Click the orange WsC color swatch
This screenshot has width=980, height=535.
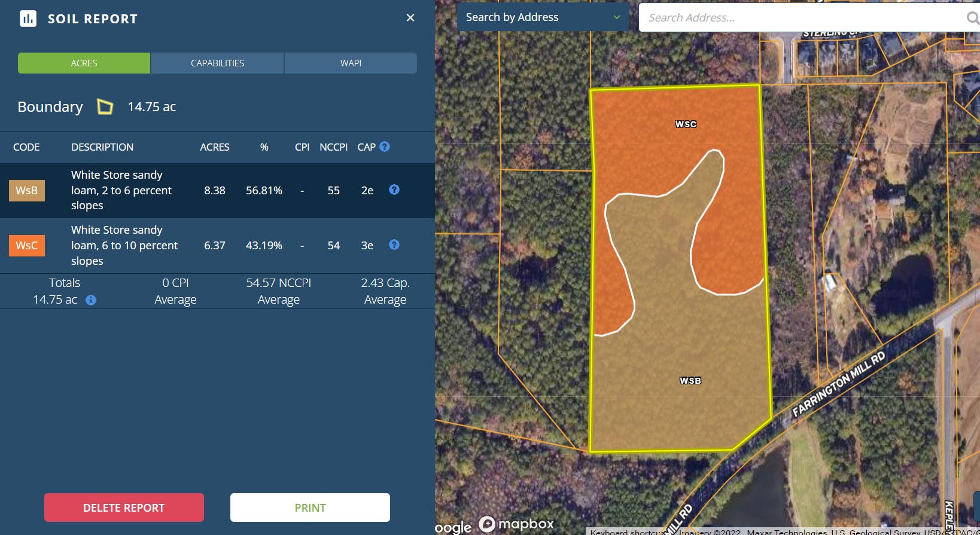coord(27,246)
